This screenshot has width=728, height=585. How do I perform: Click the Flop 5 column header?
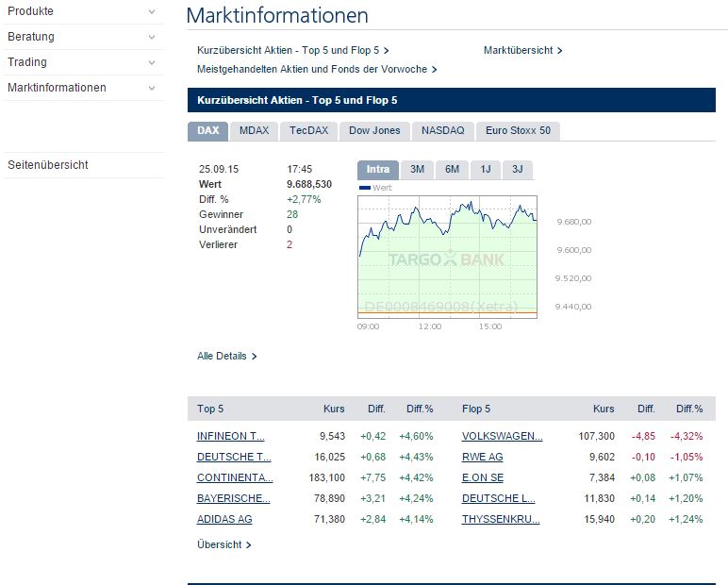pos(476,409)
